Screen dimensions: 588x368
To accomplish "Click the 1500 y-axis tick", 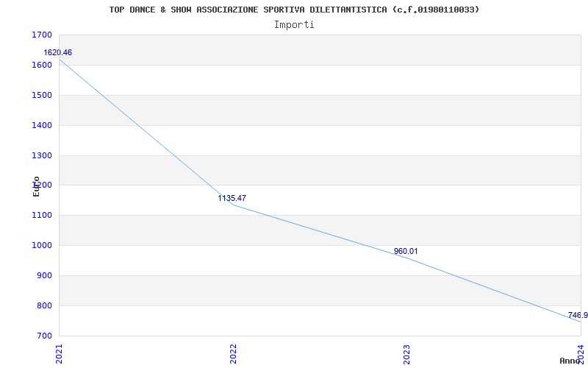I will (42, 95).
